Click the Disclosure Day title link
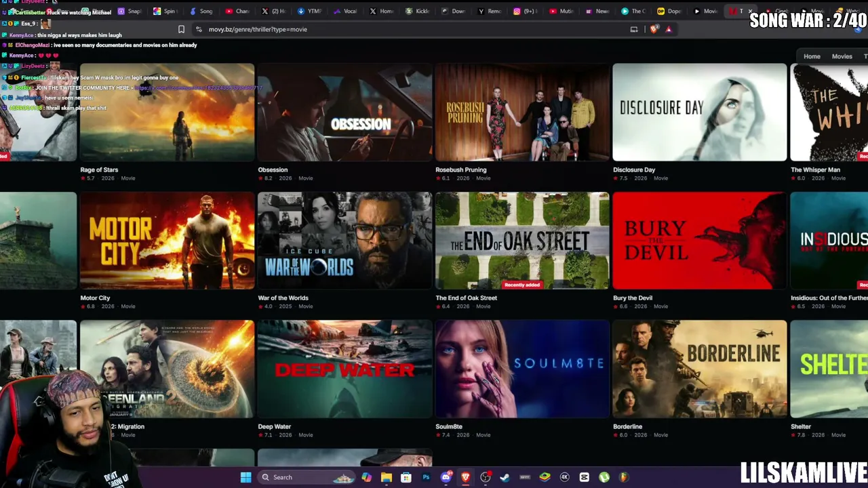Viewport: 868px width, 488px height. tap(634, 169)
